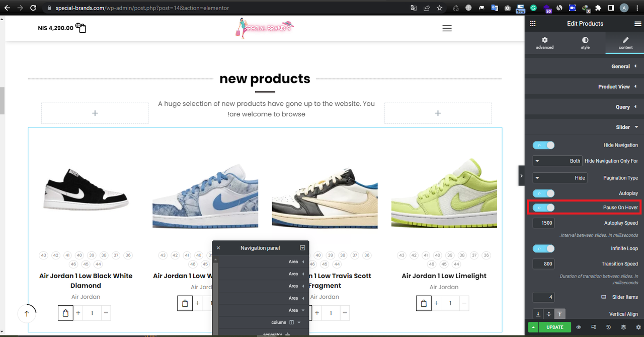Collapse the expanded Area item in Navigation panel

click(x=303, y=310)
